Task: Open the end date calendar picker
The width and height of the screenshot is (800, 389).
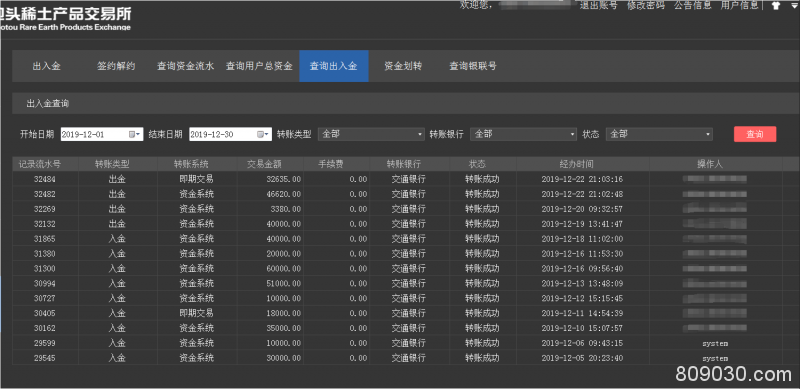Action: pos(262,134)
